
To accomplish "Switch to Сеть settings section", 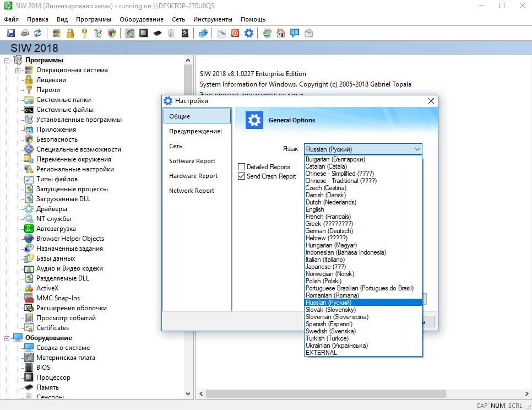I will click(x=197, y=146).
